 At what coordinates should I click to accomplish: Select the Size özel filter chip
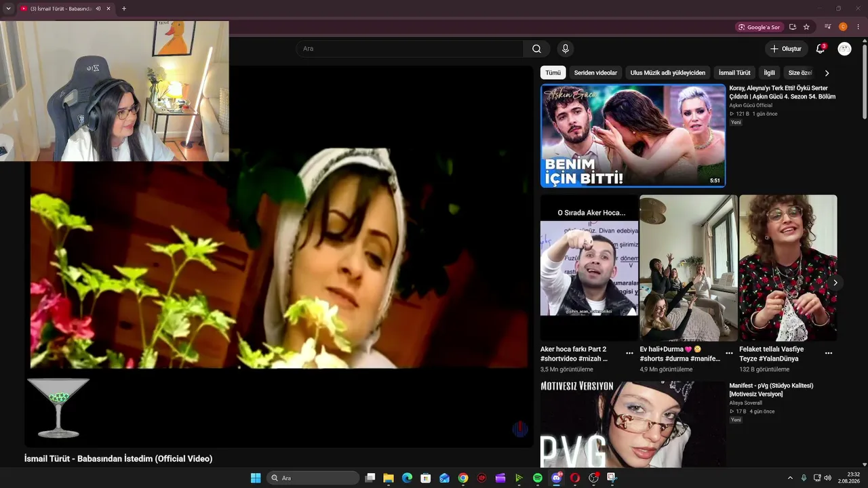799,73
